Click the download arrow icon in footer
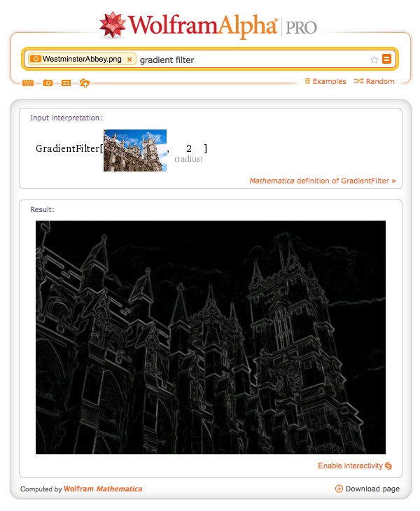 339,489
